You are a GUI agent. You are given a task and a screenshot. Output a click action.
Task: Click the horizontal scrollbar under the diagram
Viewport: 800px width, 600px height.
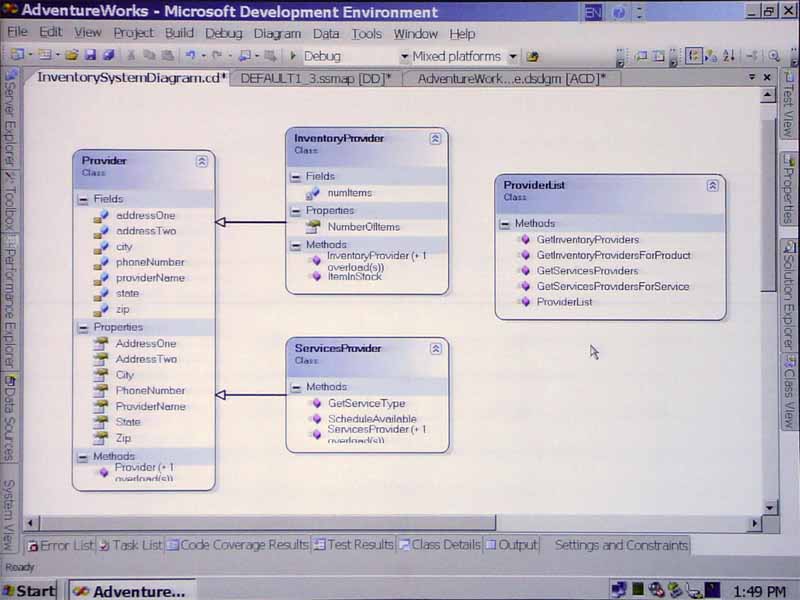pos(400,523)
